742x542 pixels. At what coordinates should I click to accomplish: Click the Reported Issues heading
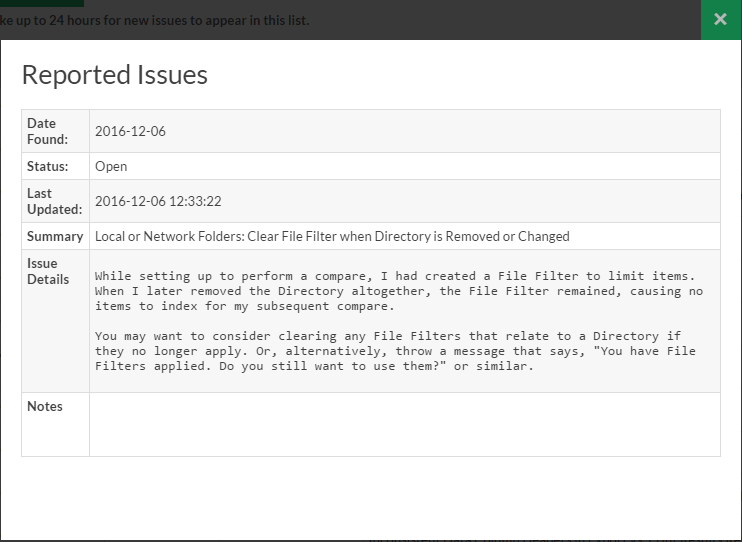point(115,75)
